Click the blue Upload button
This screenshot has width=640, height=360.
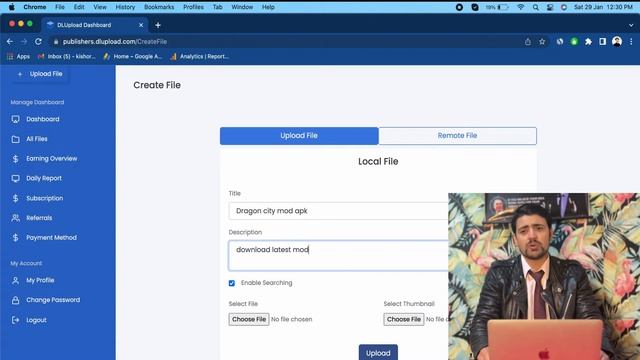(378, 353)
